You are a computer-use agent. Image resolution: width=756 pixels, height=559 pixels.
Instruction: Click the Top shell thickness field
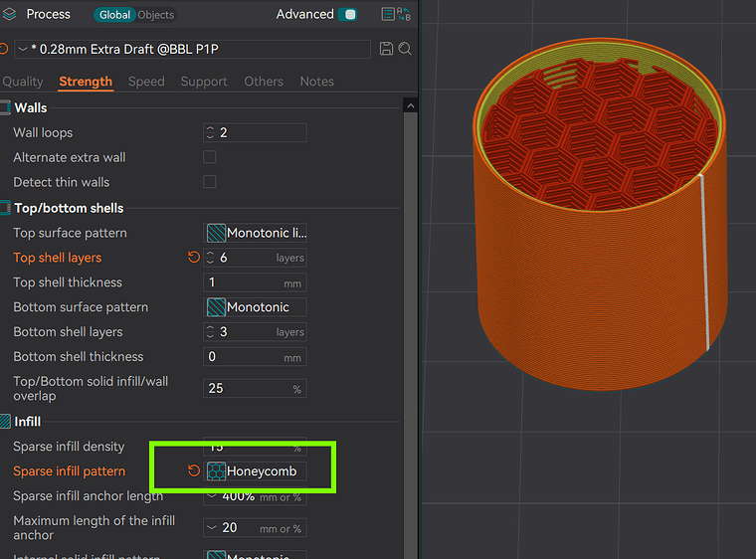(x=255, y=282)
